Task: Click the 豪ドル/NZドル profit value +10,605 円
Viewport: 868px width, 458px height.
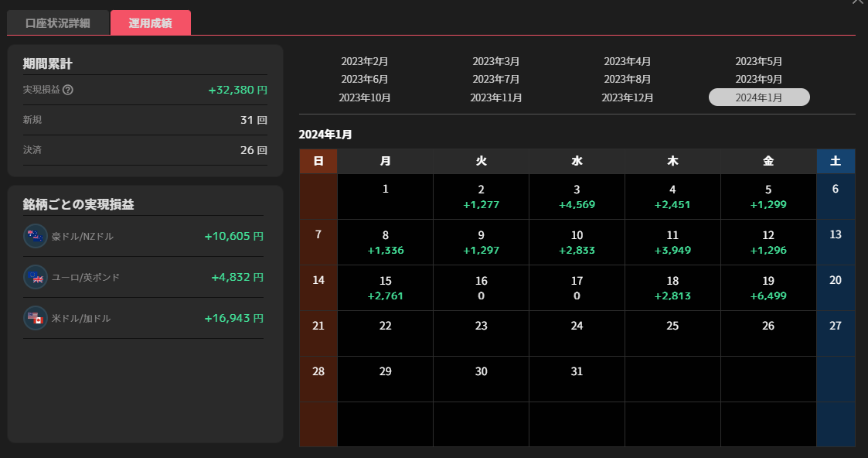Action: pyautogui.click(x=233, y=236)
